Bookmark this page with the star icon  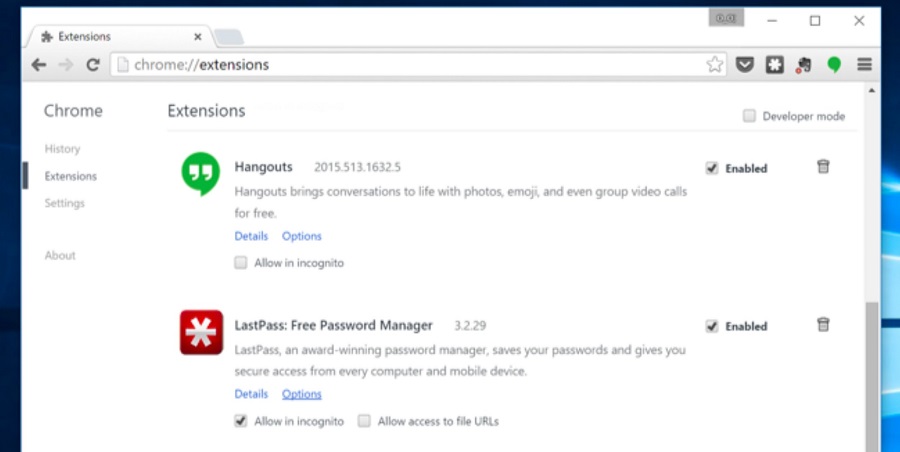click(714, 65)
